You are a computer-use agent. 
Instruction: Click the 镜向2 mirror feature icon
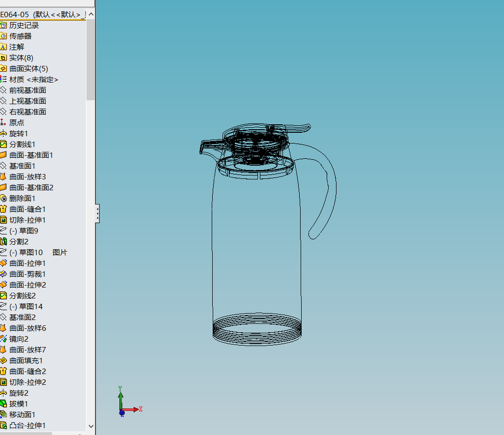coord(3,339)
